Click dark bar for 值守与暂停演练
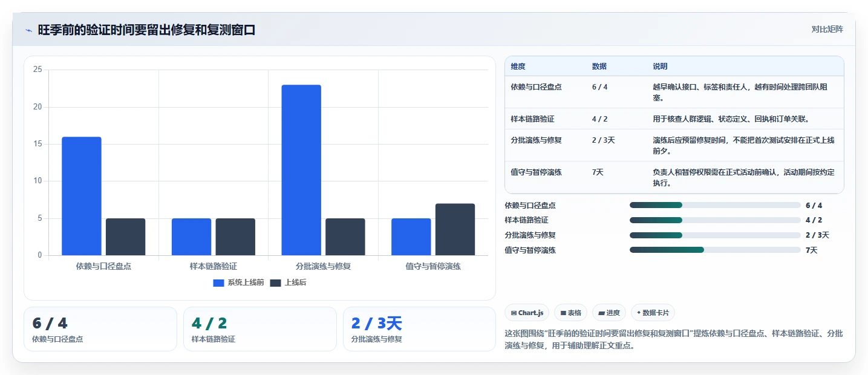This screenshot has height=375, width=868. pos(455,229)
